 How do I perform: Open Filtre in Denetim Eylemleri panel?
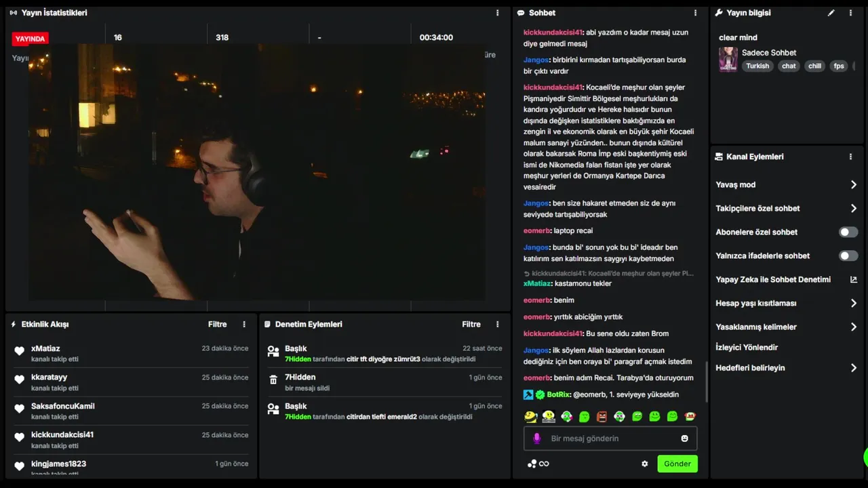coord(471,324)
